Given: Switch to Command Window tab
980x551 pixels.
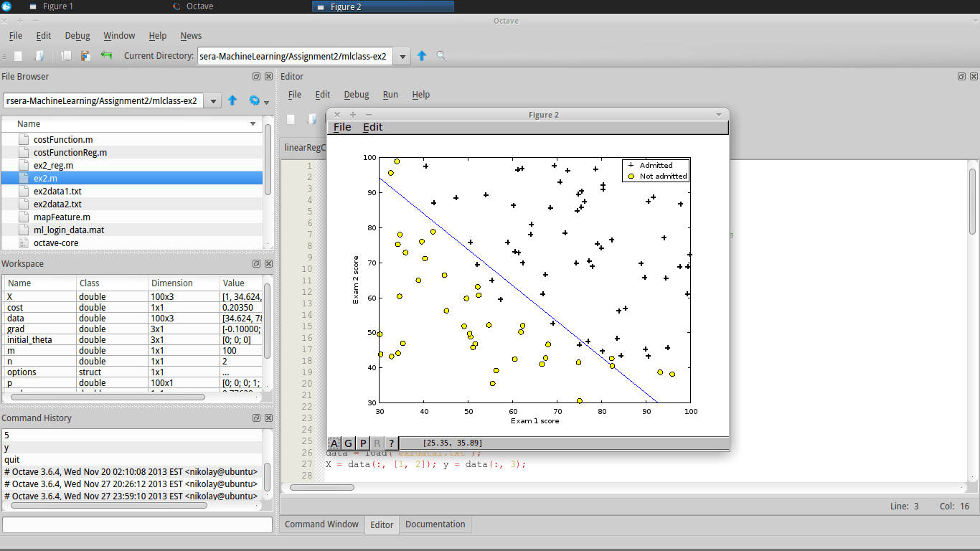Looking at the screenshot, I should coord(322,524).
